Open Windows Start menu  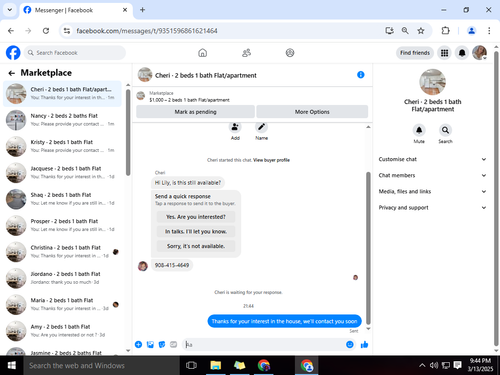pos(12,365)
